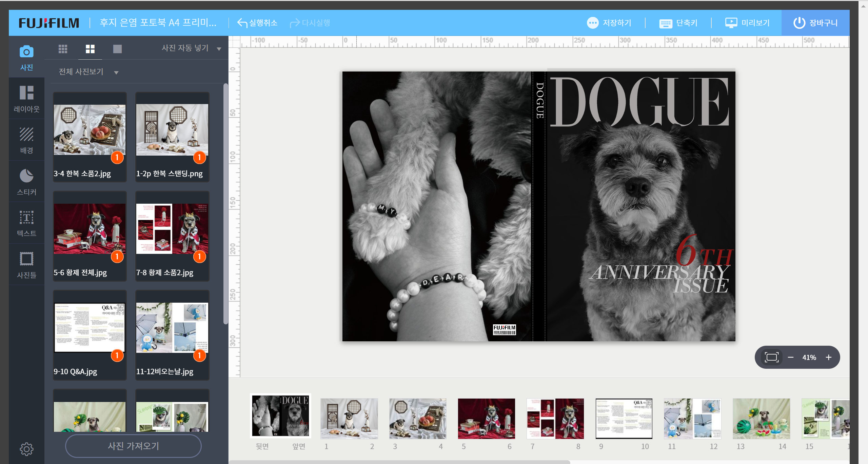Click usage badge on 1-2p 한복 스탠딩.png
Viewport: 868px width, 464px height.
(199, 157)
